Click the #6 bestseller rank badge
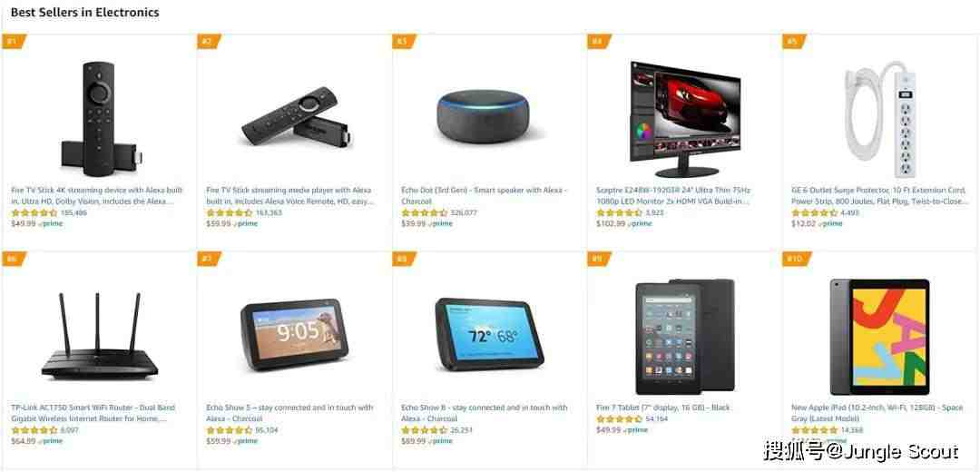This screenshot has width=980, height=472. click(x=15, y=259)
